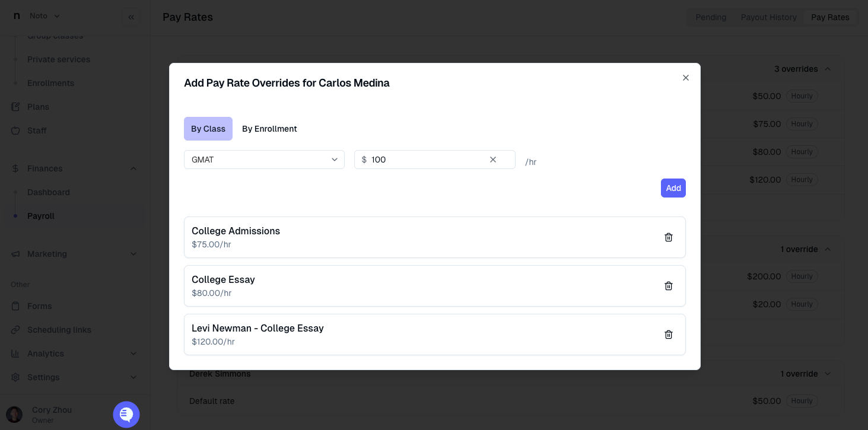
Task: Click the Settings gear icon
Action: (16, 377)
